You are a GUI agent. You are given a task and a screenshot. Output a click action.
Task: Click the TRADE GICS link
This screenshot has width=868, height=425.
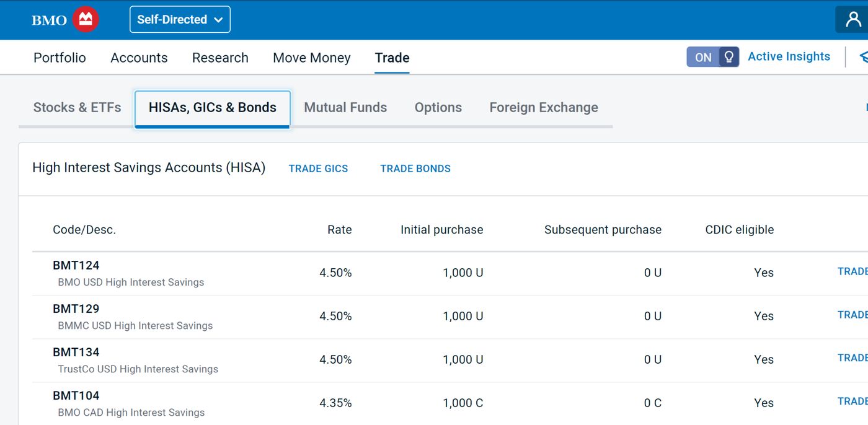click(x=318, y=169)
